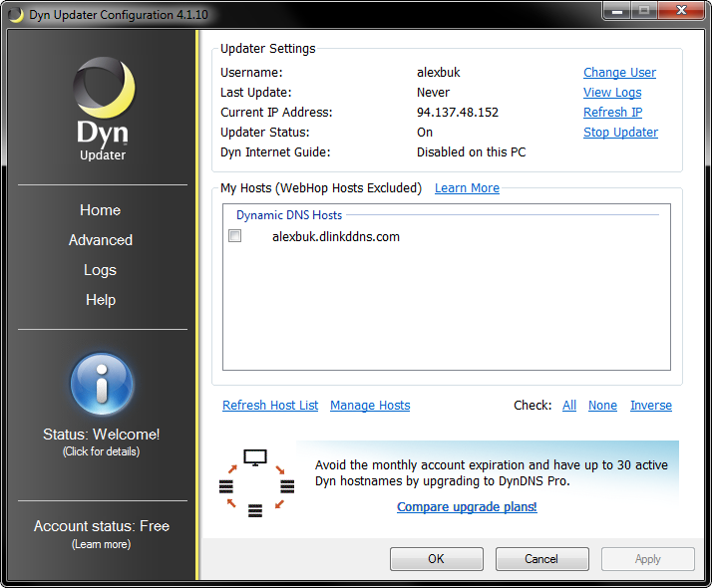The image size is (712, 588).
Task: Confirm with the OK button
Action: click(x=437, y=559)
